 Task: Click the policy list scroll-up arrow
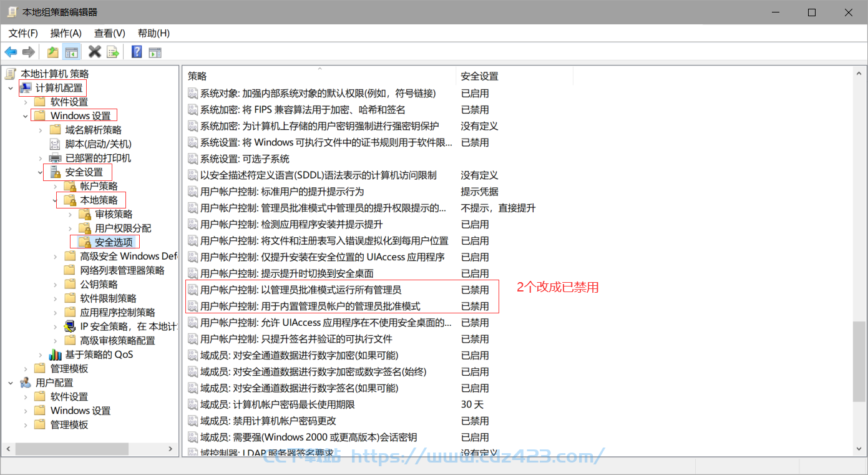(860, 74)
